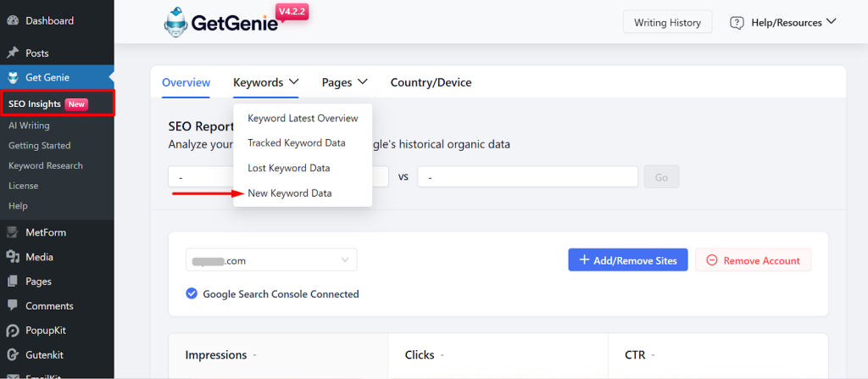Click the Get Genie label in sidebar
The height and width of the screenshot is (379, 868).
pos(47,77)
